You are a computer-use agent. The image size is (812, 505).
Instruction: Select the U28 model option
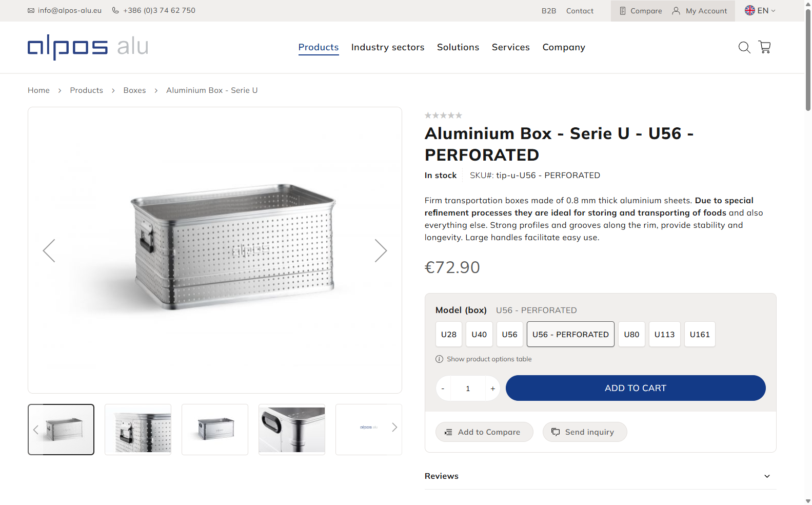pyautogui.click(x=448, y=334)
